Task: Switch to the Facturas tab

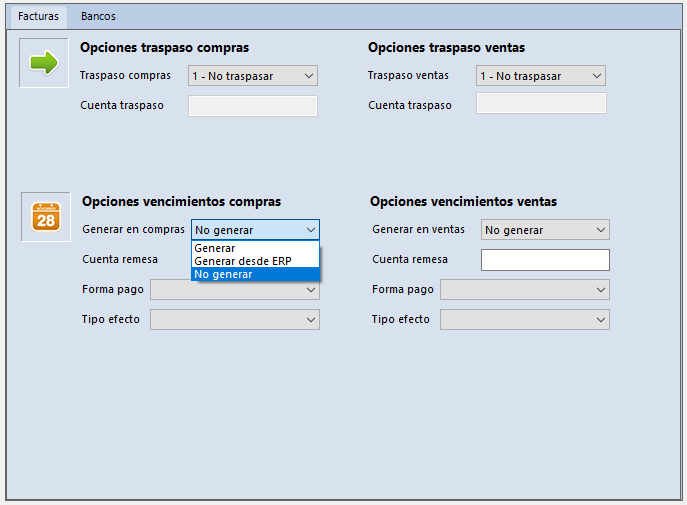Action: coord(38,16)
